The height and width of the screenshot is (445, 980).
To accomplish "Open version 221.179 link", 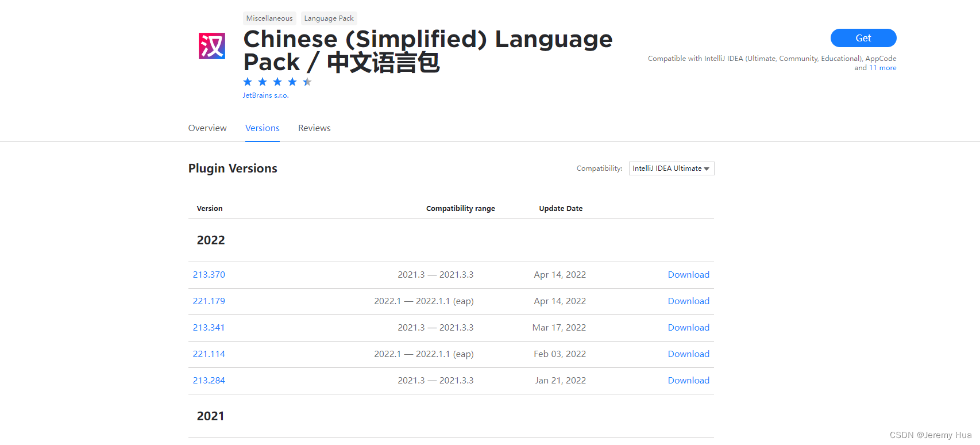I will [x=209, y=301].
